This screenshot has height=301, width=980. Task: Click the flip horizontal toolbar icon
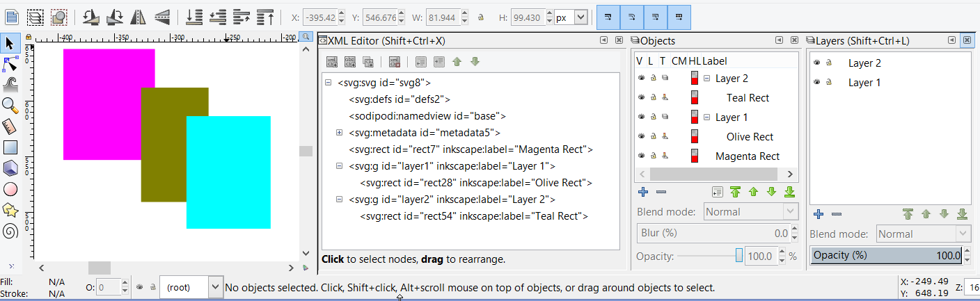point(137,16)
